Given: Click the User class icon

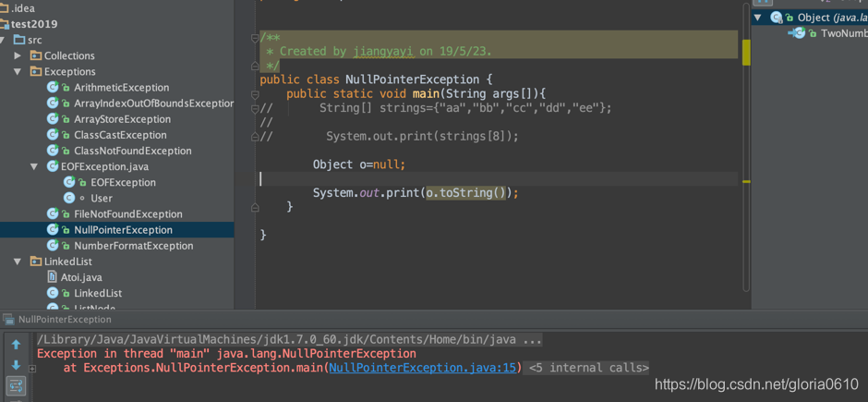Looking at the screenshot, I should point(69,198).
